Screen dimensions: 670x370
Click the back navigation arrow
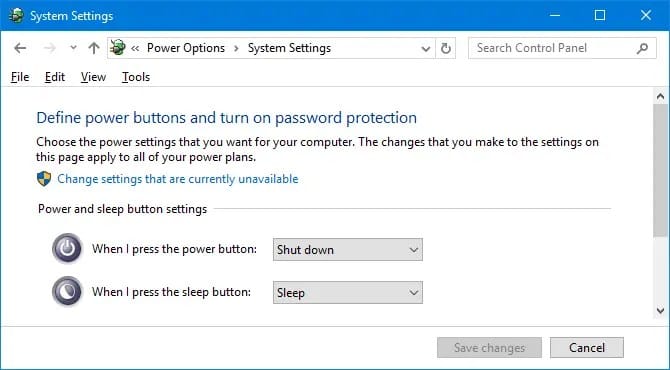coord(20,48)
